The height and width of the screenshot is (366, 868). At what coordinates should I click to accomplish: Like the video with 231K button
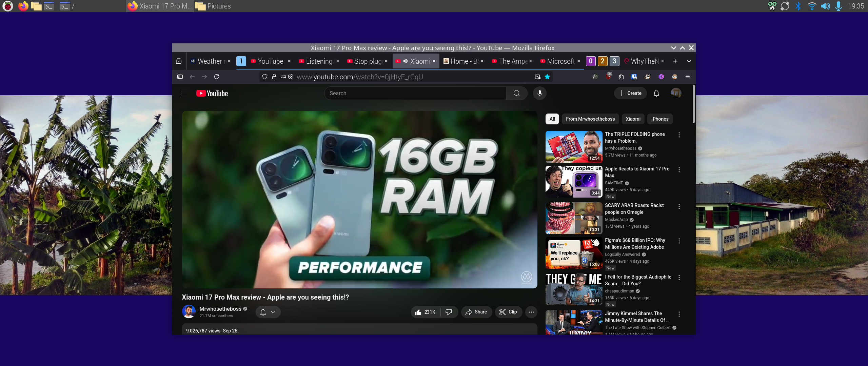click(425, 312)
